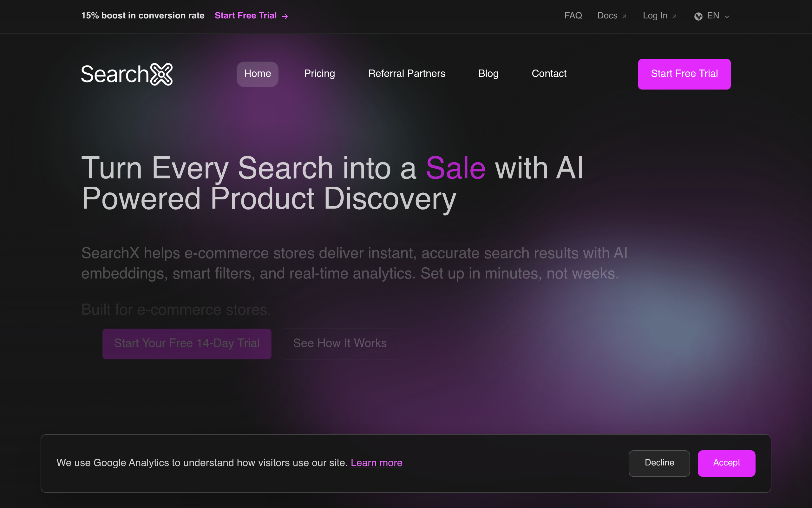This screenshot has width=812, height=508.
Task: Click the header Start Free Trial button
Action: 684,74
